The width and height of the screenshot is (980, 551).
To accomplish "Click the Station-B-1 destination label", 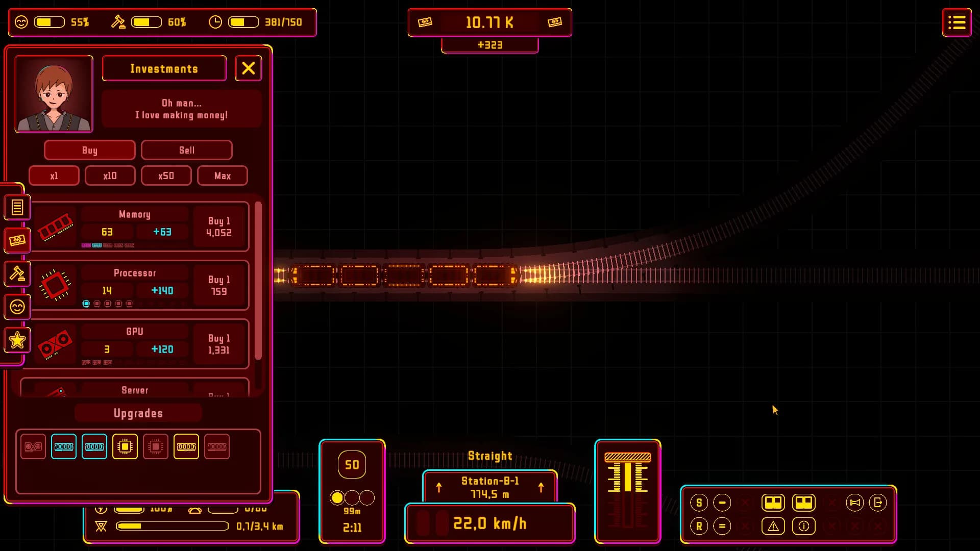I will [x=490, y=481].
